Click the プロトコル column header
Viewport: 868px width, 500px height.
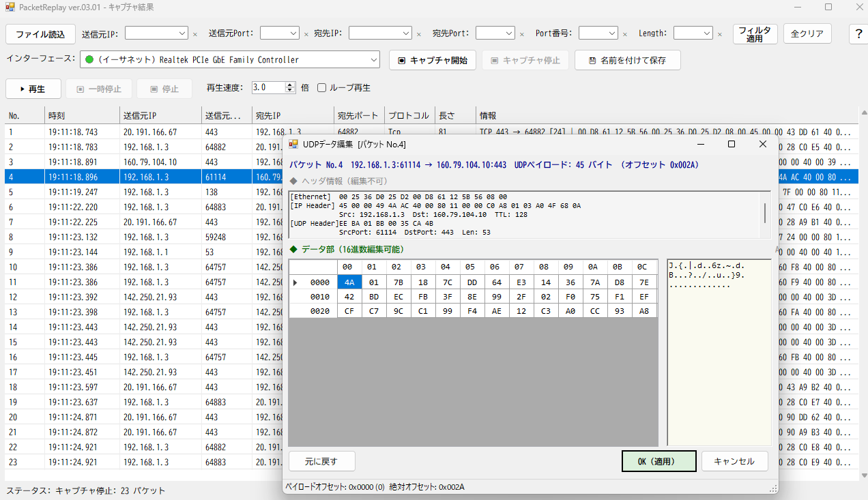pos(409,115)
